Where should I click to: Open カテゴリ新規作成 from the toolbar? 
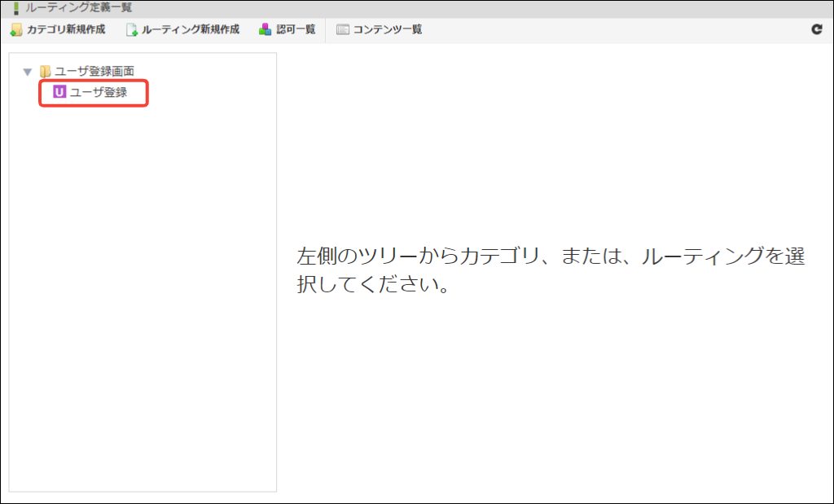pyautogui.click(x=58, y=30)
